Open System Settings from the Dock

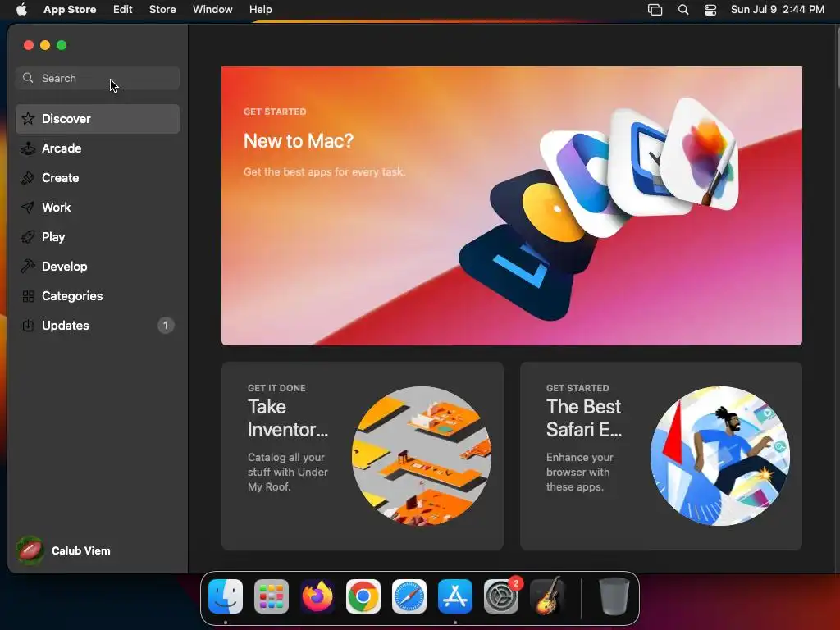point(501,596)
